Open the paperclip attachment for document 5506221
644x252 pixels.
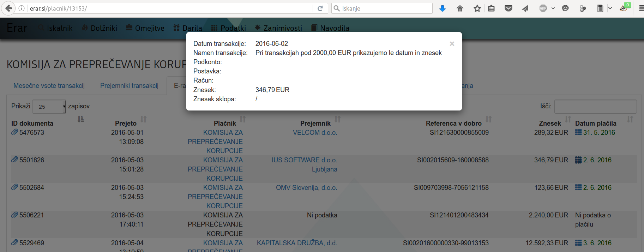click(14, 215)
